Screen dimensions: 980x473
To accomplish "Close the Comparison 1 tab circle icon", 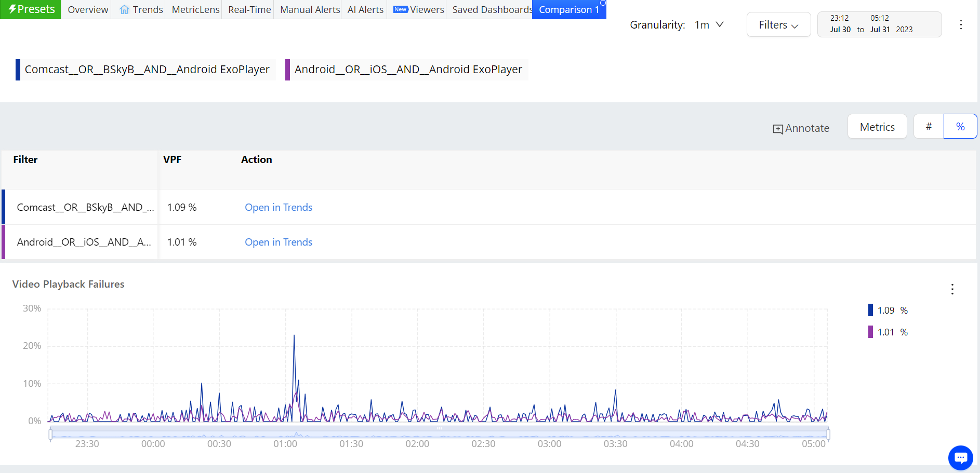I will pos(603,3).
